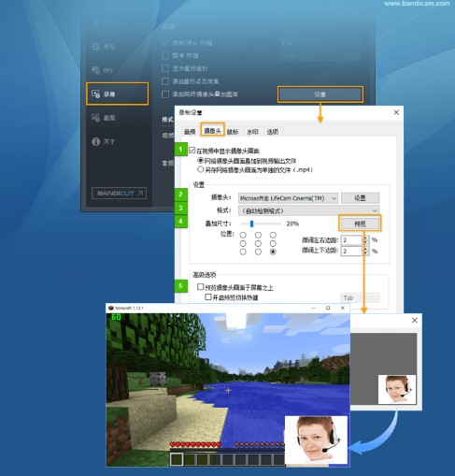
Task: Maximize the Minecraft 1.12.1 window
Action: [x=328, y=308]
